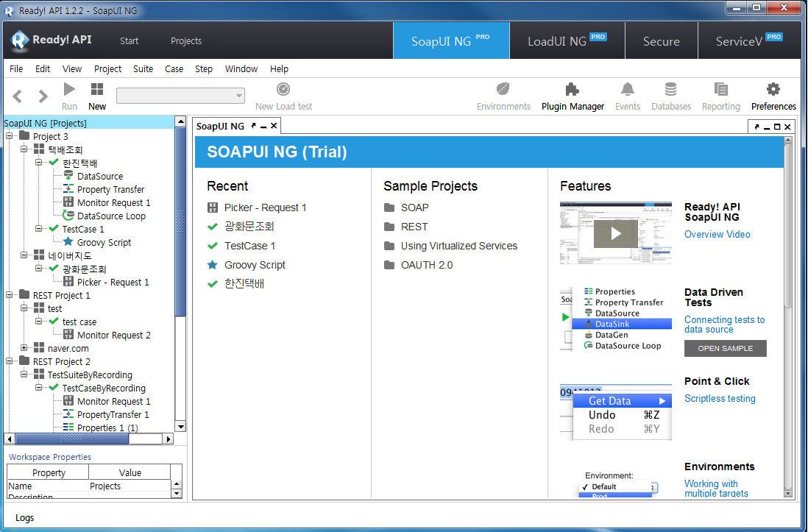Play the SoapUI NG overview video thumbnail
The height and width of the screenshot is (532, 808).
615,234
